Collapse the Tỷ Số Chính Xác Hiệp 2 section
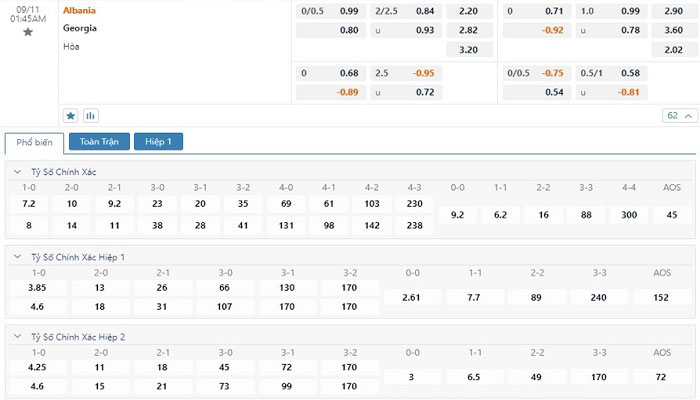The width and height of the screenshot is (700, 400). coord(17,336)
